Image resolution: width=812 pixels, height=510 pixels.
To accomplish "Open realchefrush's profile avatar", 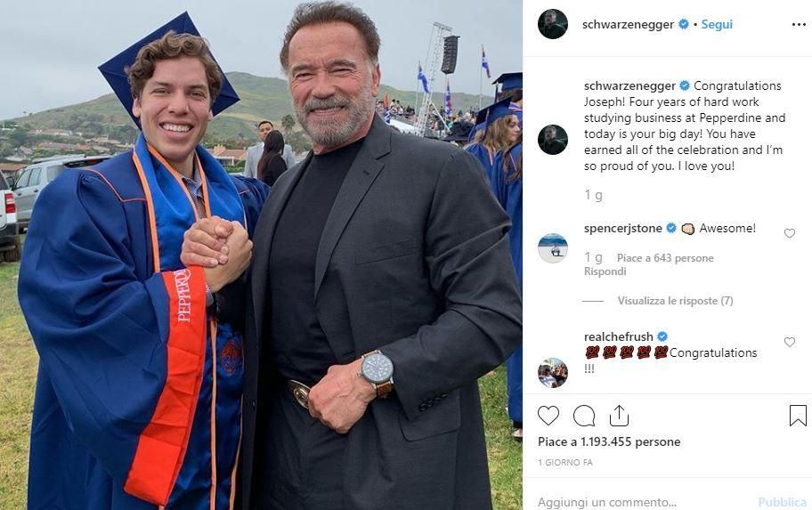I will point(553,372).
